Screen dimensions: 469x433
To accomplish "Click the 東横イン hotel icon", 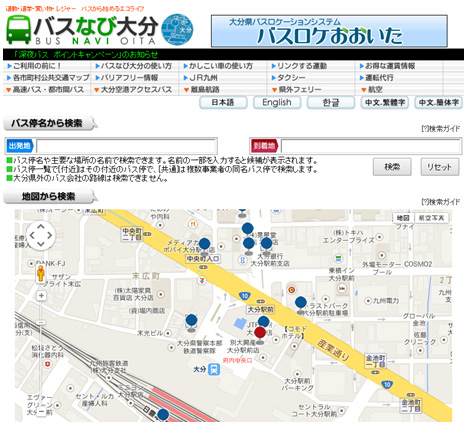I will (341, 288).
